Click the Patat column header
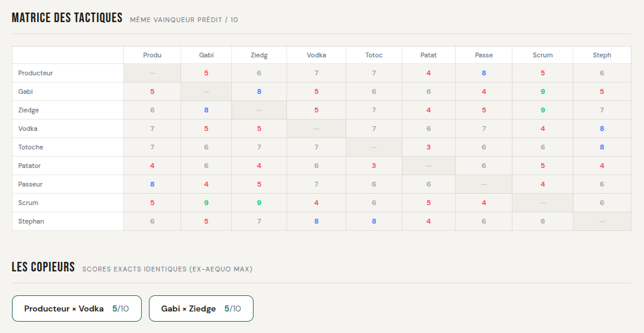 tap(428, 55)
